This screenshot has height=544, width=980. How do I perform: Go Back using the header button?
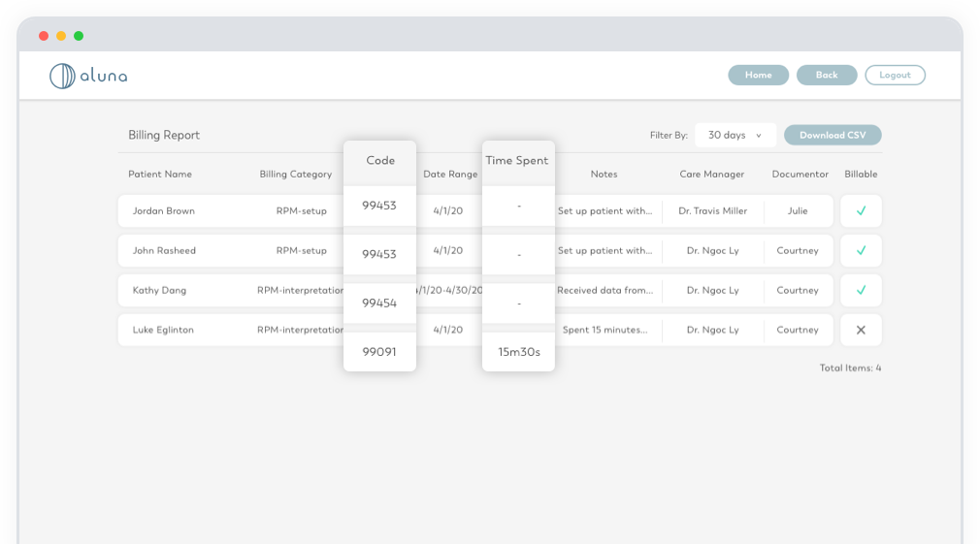tap(826, 76)
